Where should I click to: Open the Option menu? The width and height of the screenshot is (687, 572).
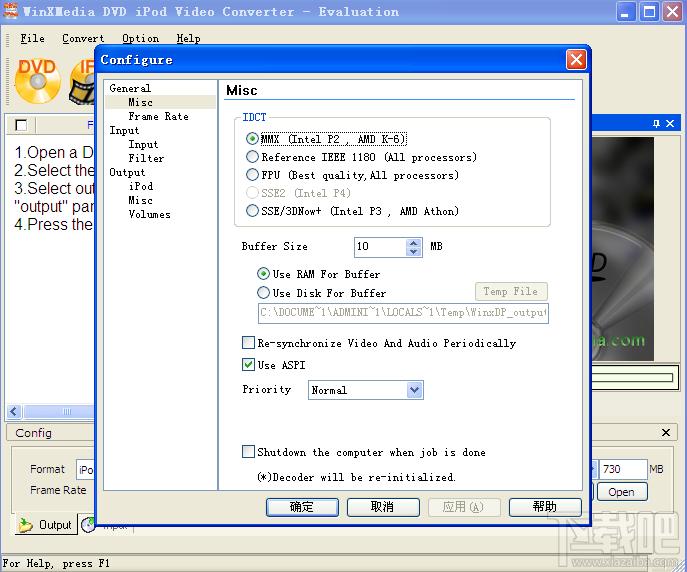click(x=141, y=39)
